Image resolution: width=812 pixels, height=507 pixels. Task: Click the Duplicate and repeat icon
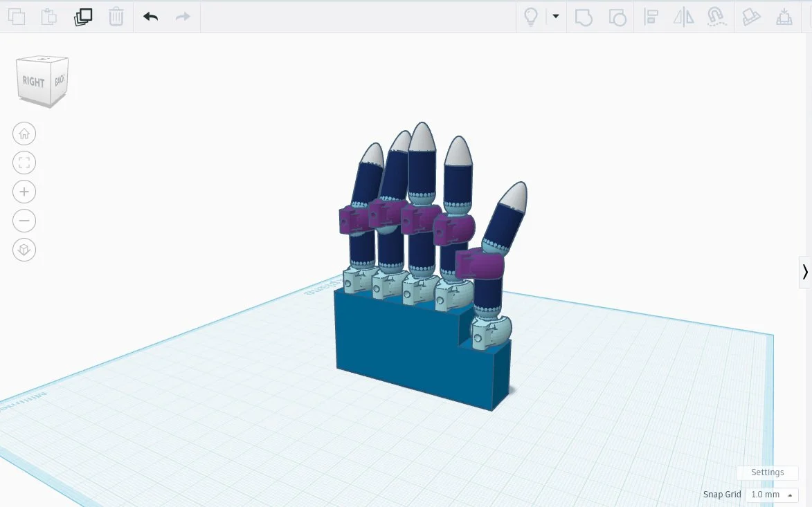tap(83, 17)
